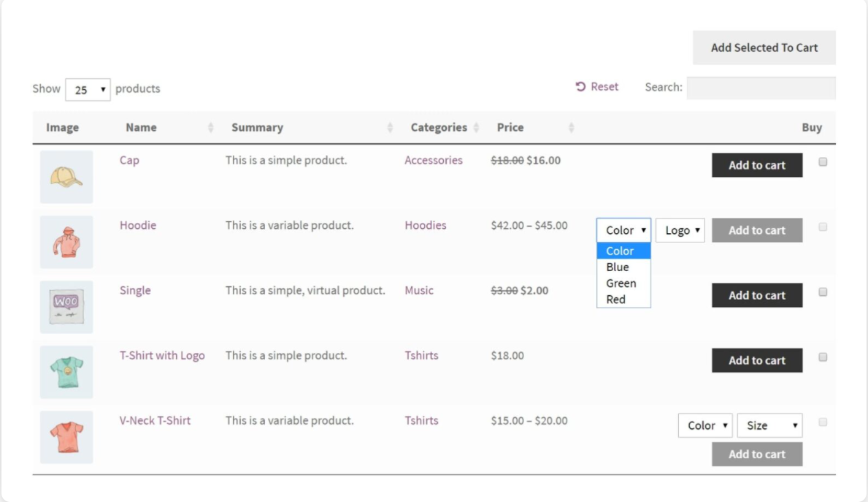Sort by Price column sort icon
The image size is (868, 502).
[572, 128]
